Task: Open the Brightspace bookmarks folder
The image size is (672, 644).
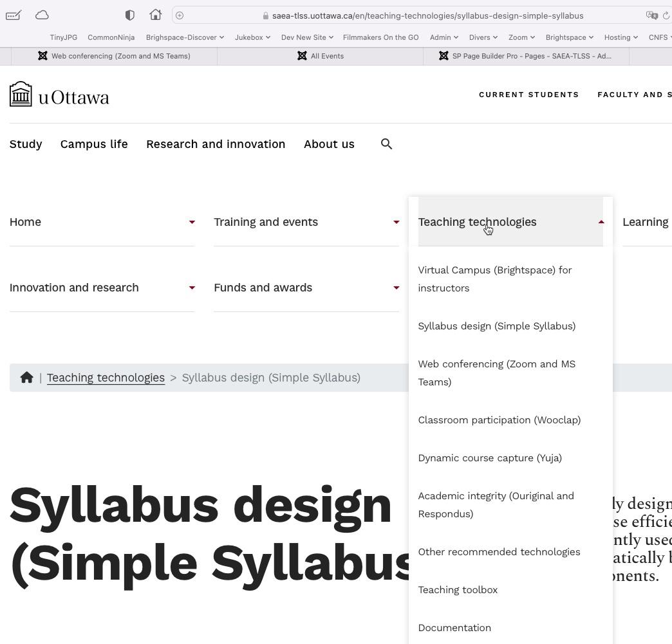Action: coord(569,37)
